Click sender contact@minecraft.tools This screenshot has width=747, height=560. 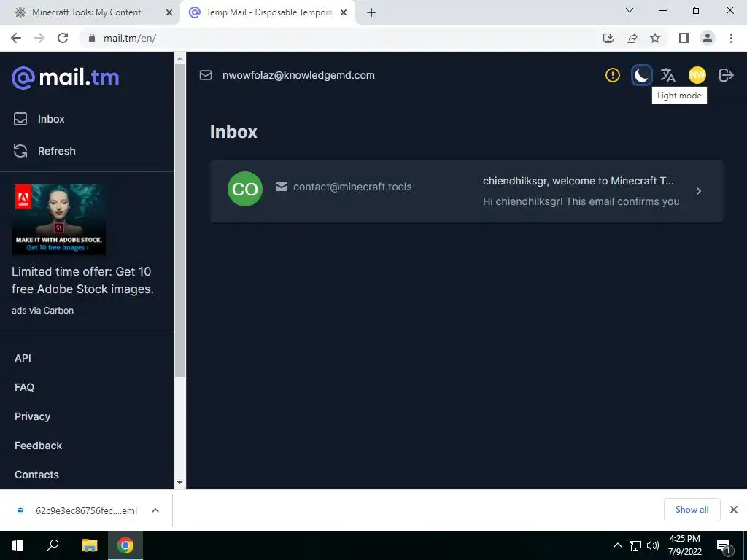coord(352,187)
